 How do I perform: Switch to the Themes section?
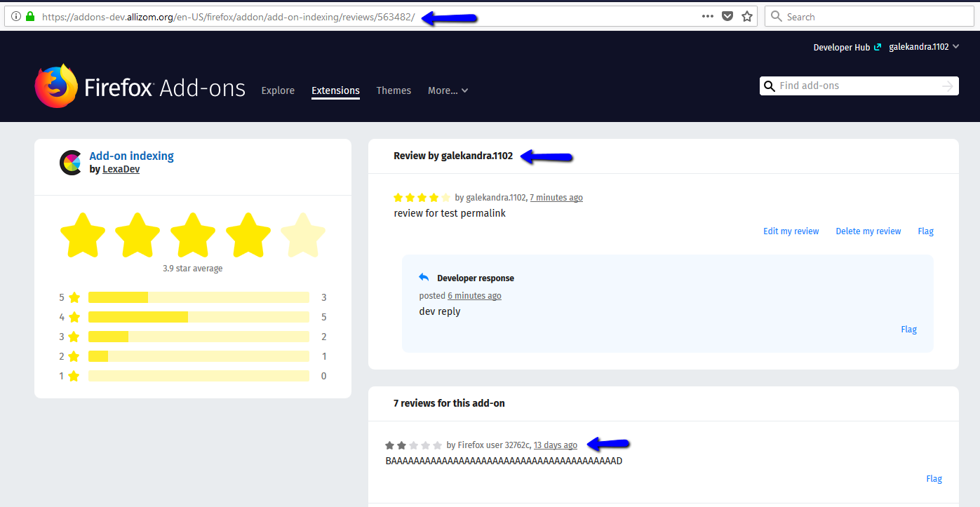pyautogui.click(x=394, y=90)
